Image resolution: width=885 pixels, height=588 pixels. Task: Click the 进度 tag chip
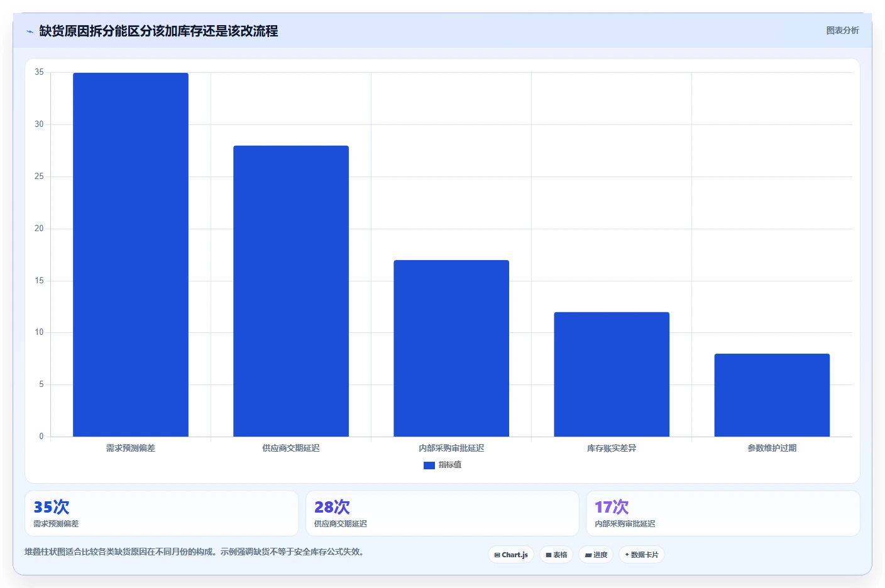(596, 555)
